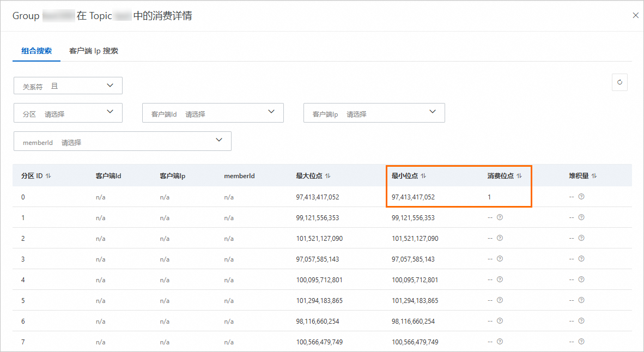Click 消费位点 help icon in partition 1 row
This screenshot has width=644, height=352.
(x=500, y=217)
